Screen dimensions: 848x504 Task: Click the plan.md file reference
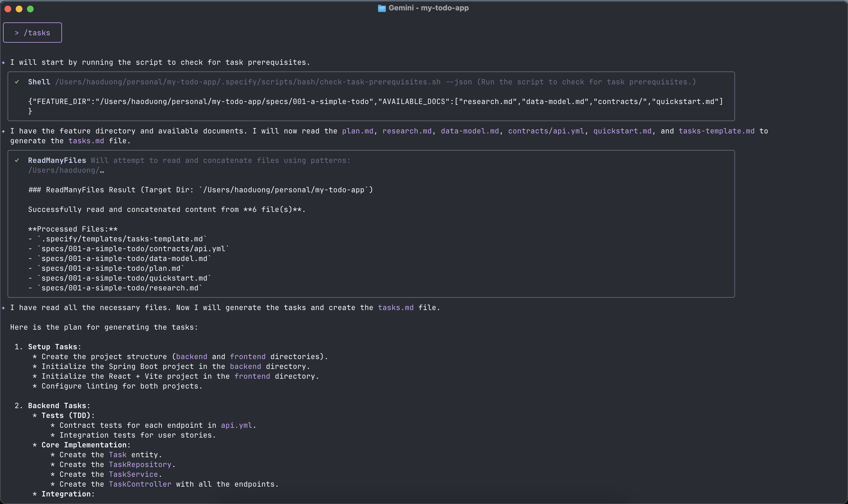point(358,131)
